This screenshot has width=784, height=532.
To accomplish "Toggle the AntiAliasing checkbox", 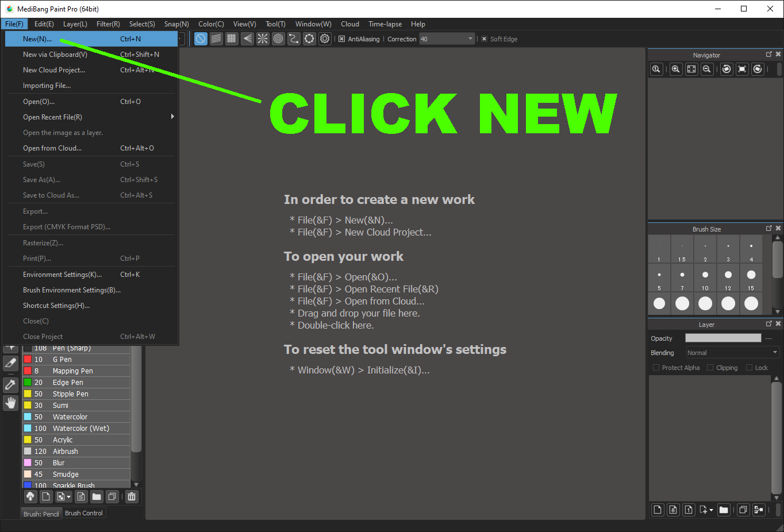I will pos(342,39).
